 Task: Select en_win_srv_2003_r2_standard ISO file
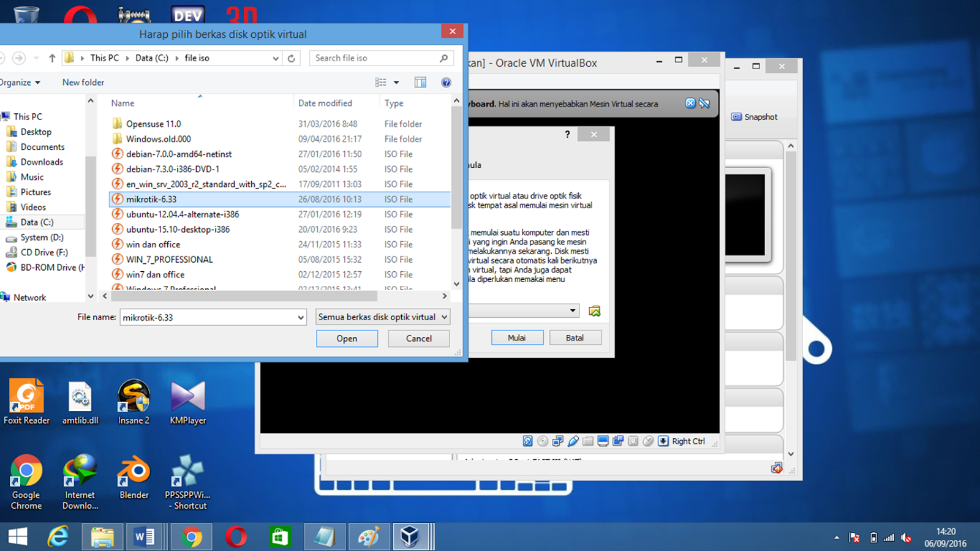click(x=280, y=184)
